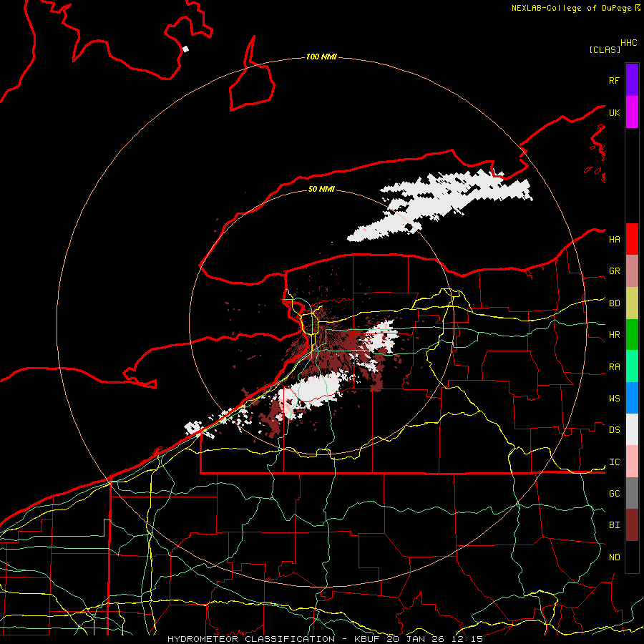Click the HA legend label

coord(615,239)
